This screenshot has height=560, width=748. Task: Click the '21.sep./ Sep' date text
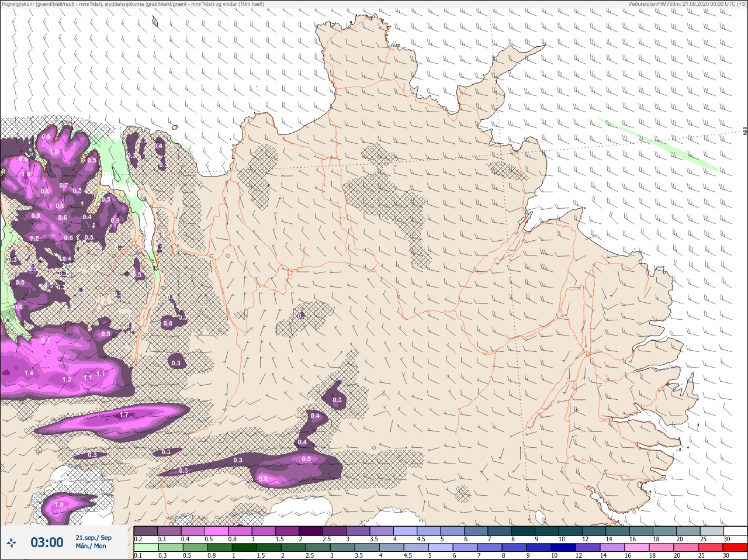pyautogui.click(x=93, y=538)
